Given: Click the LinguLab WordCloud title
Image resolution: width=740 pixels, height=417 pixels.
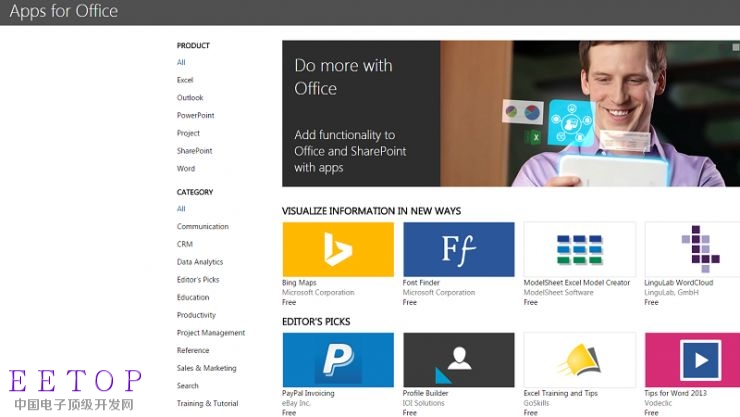Looking at the screenshot, I should 679,283.
